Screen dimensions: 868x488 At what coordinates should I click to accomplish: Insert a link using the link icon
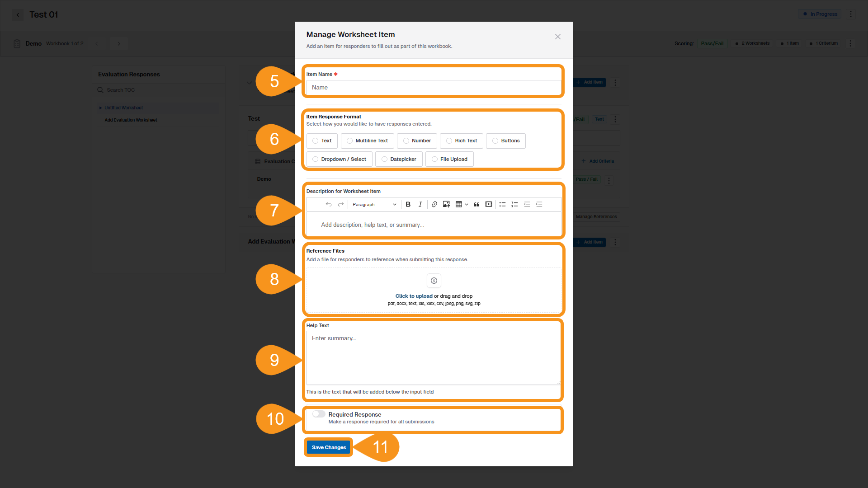point(434,204)
